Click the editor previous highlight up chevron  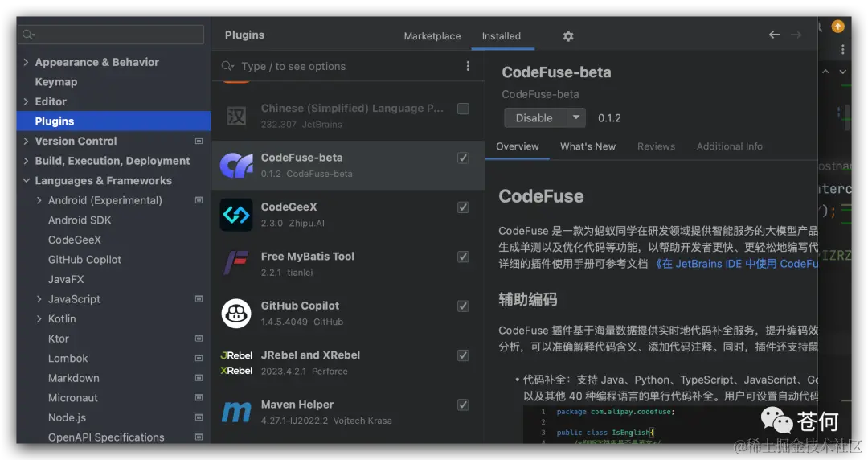point(825,72)
